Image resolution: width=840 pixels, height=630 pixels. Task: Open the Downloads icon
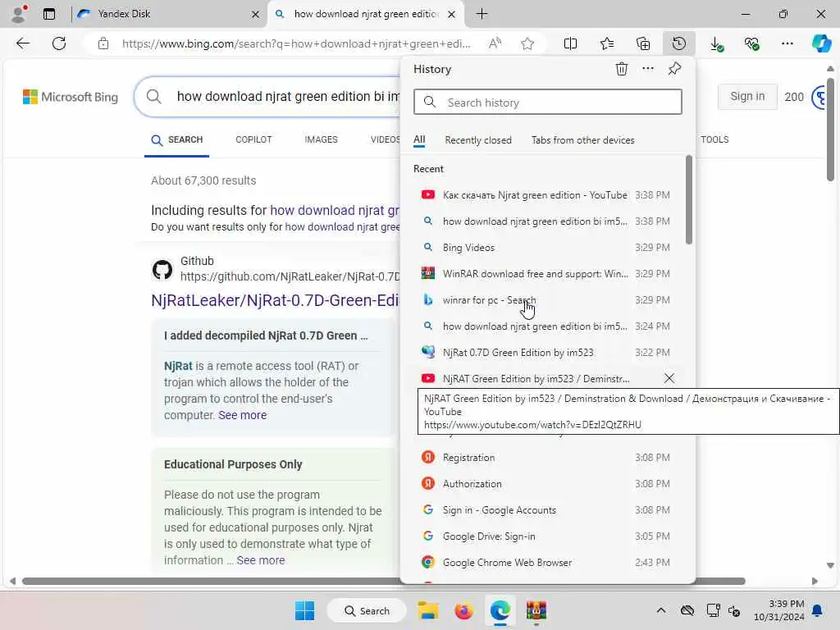tap(715, 43)
